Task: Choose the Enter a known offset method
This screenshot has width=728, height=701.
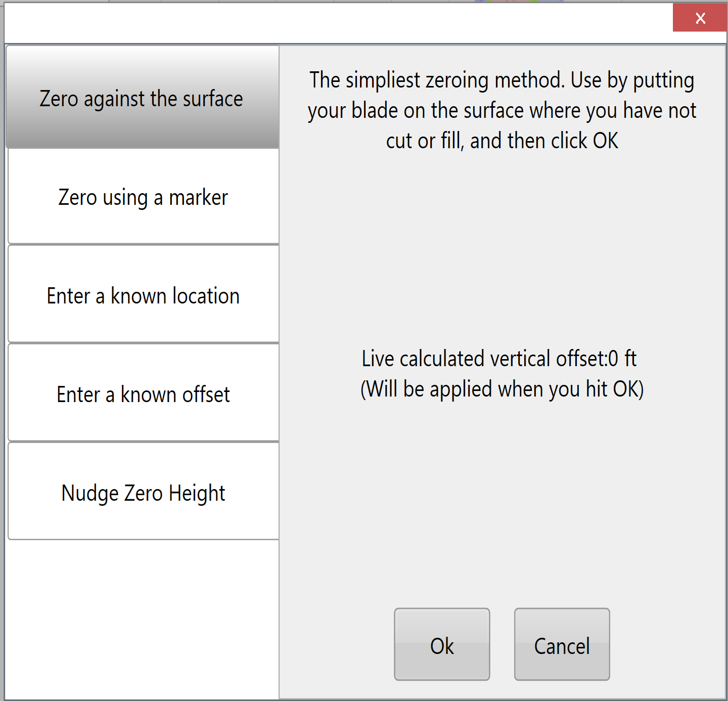Action: pos(144,393)
